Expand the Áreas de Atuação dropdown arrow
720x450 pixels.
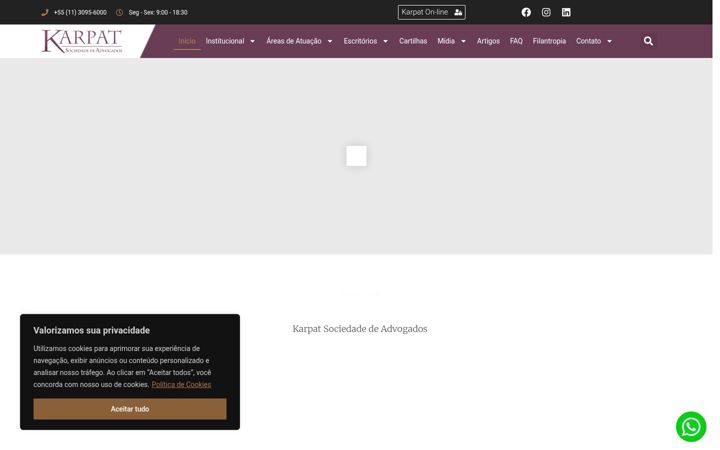coord(330,41)
